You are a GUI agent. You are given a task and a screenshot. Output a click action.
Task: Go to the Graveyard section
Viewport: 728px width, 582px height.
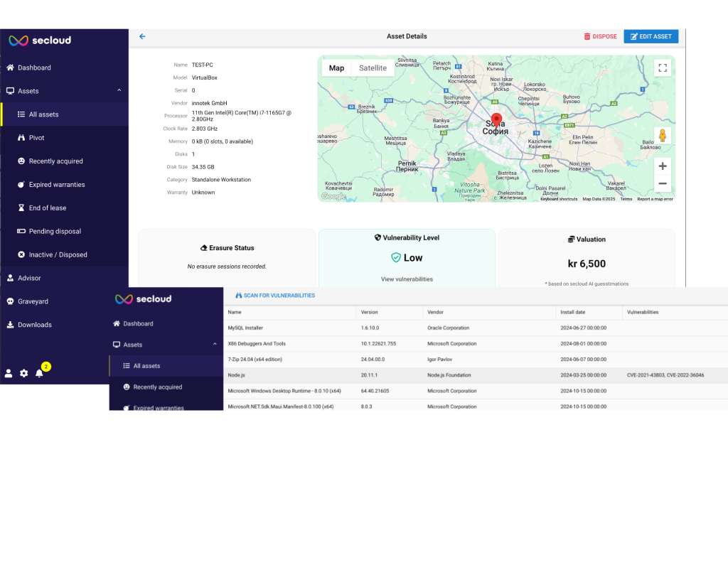[33, 301]
